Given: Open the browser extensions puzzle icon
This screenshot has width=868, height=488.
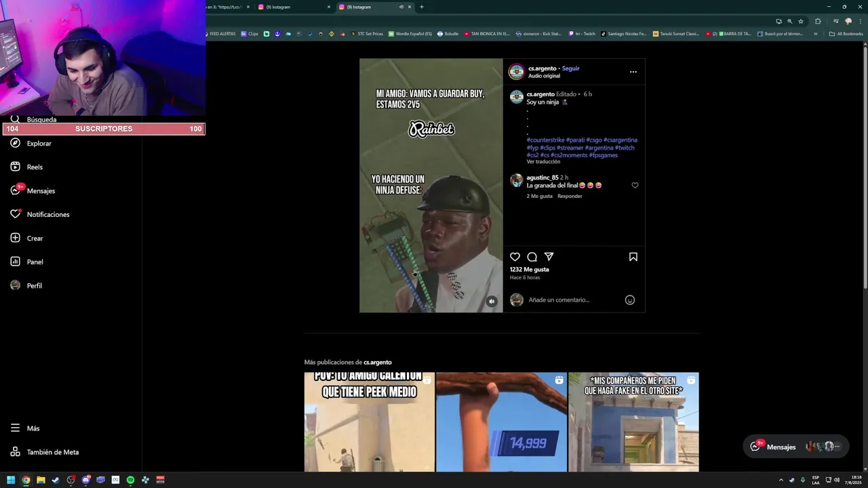Looking at the screenshot, I should pyautogui.click(x=818, y=21).
